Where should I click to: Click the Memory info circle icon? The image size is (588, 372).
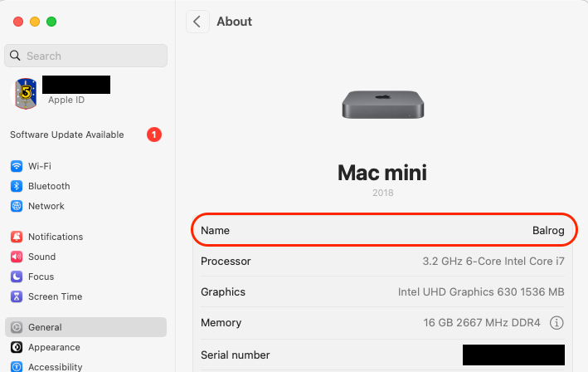point(556,322)
